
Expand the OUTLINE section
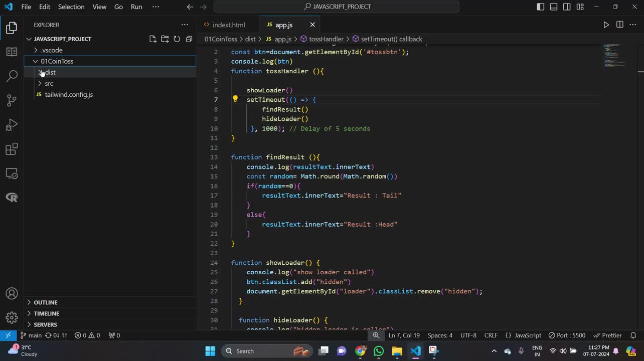(x=111, y=302)
